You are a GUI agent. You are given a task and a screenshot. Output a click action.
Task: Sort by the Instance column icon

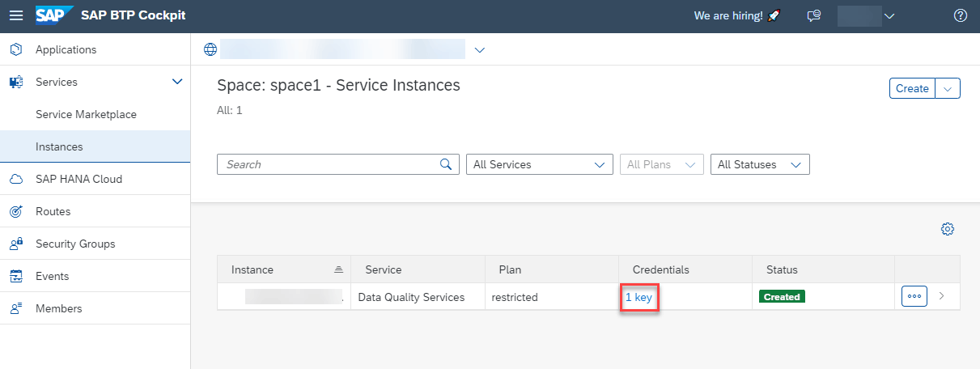(x=339, y=269)
